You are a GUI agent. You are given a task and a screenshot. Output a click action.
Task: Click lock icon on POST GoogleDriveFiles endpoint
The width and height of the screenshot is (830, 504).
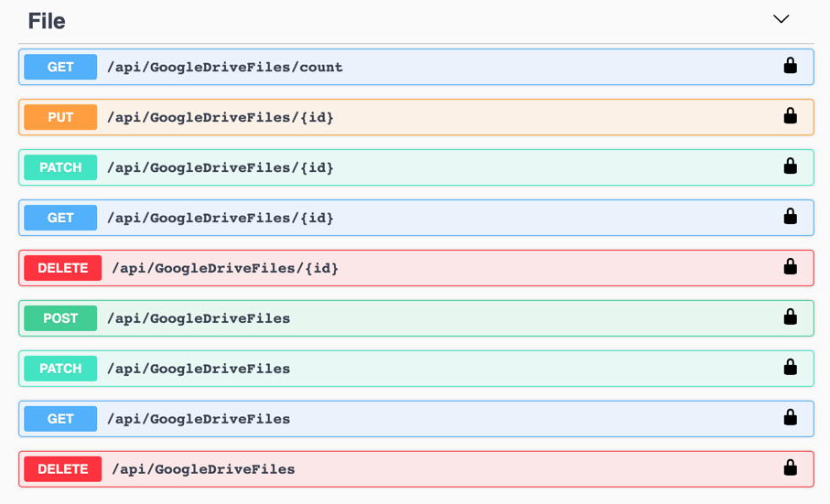click(x=791, y=316)
